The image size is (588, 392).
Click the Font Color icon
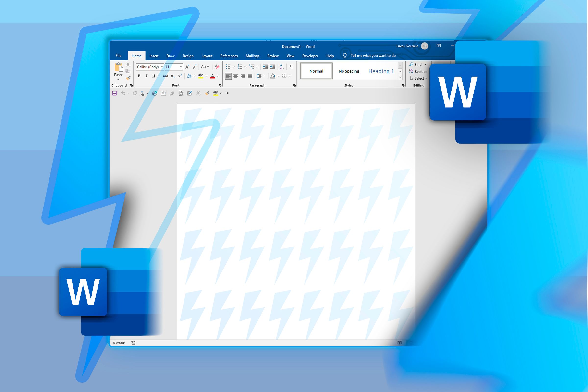212,76
